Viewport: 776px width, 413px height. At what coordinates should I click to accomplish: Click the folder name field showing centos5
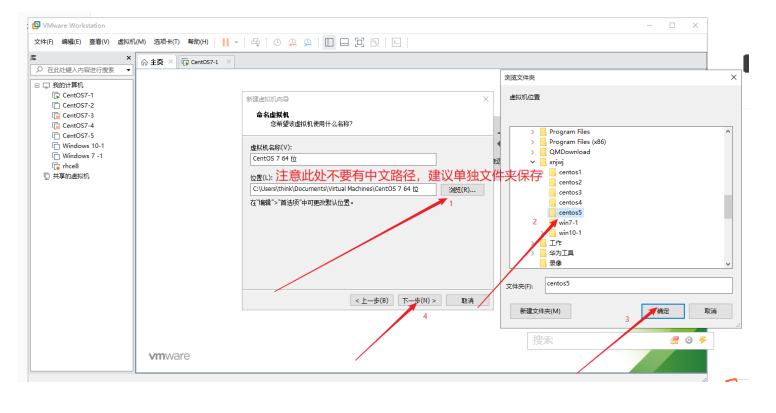click(x=638, y=285)
